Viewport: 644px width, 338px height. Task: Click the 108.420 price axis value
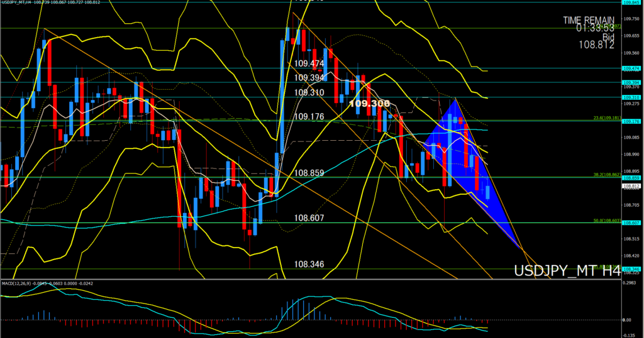click(x=631, y=256)
